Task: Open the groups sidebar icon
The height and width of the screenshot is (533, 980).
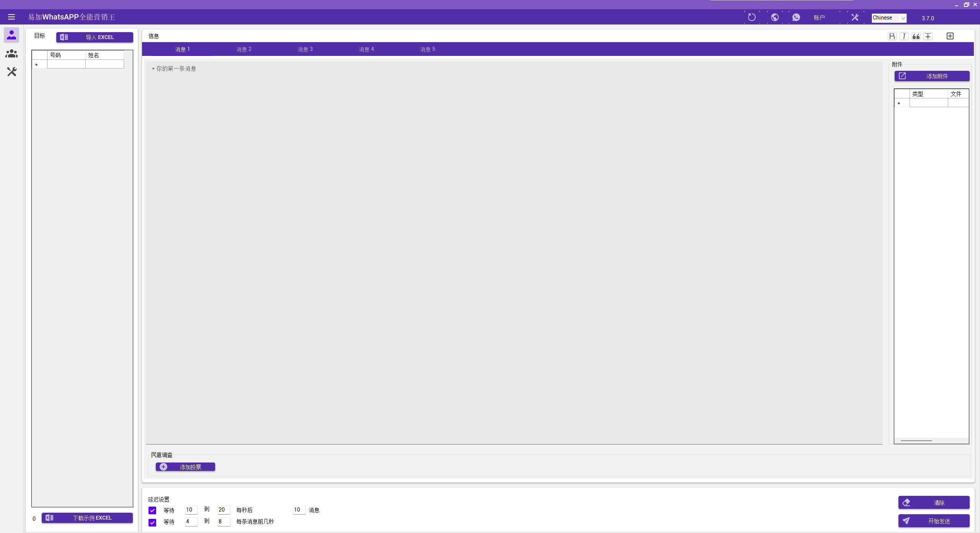Action: [x=11, y=54]
